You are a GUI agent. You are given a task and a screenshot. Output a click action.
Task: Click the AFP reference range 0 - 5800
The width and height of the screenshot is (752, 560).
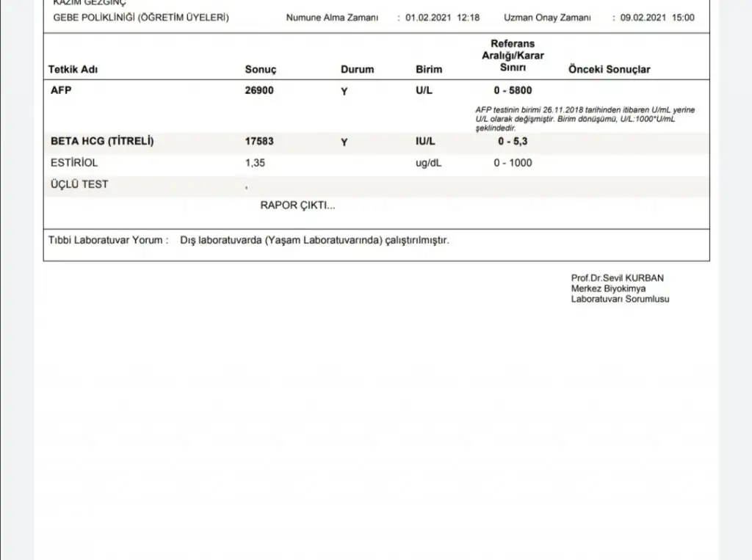click(513, 90)
